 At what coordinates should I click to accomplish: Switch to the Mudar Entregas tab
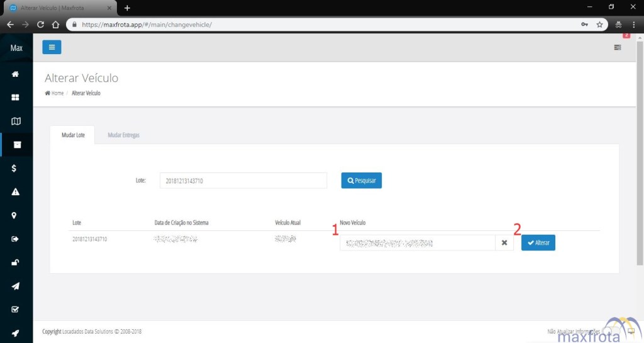click(123, 135)
